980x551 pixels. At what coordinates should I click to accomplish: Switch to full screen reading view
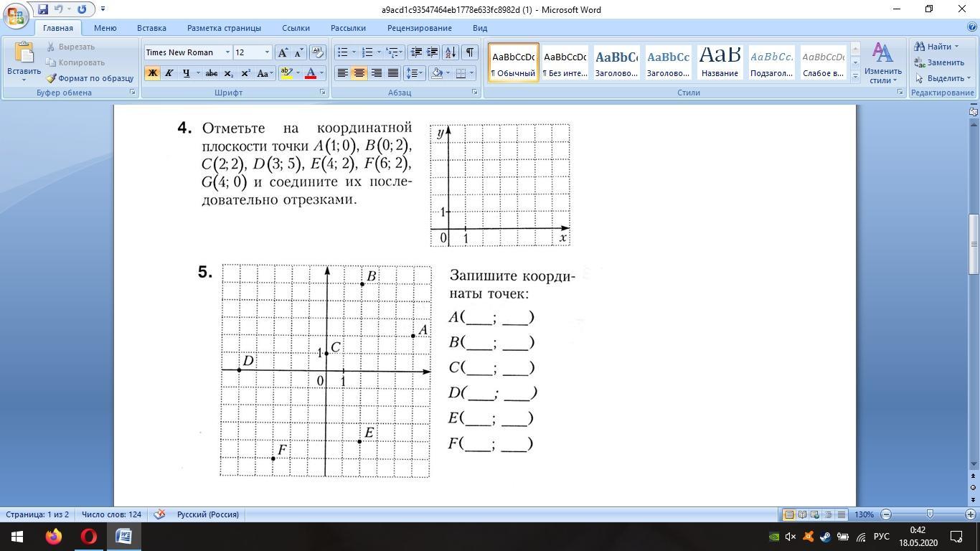pos(802,514)
